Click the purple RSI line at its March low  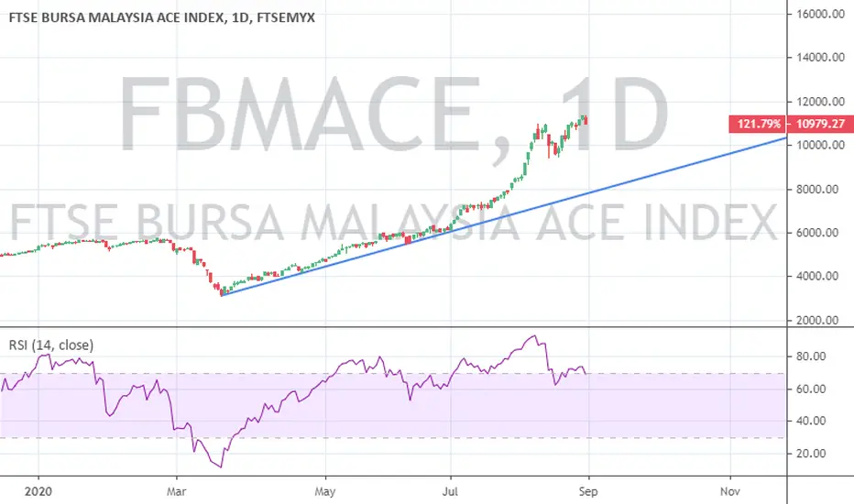tap(221, 466)
